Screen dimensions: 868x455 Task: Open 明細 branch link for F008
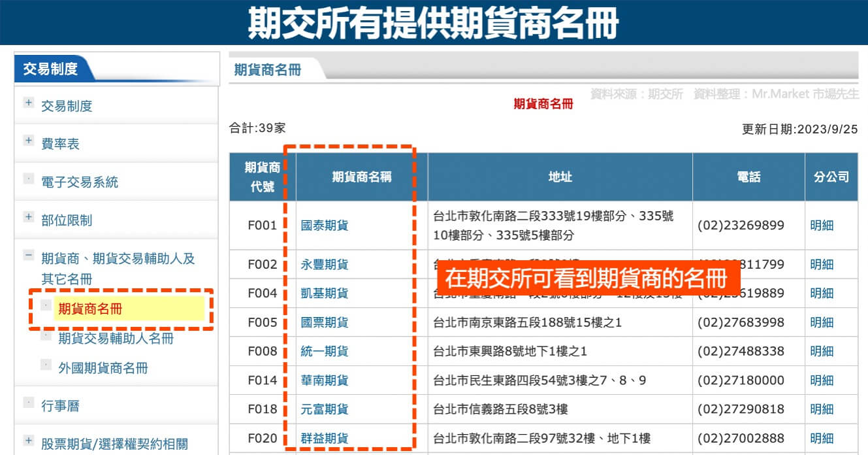pos(822,352)
